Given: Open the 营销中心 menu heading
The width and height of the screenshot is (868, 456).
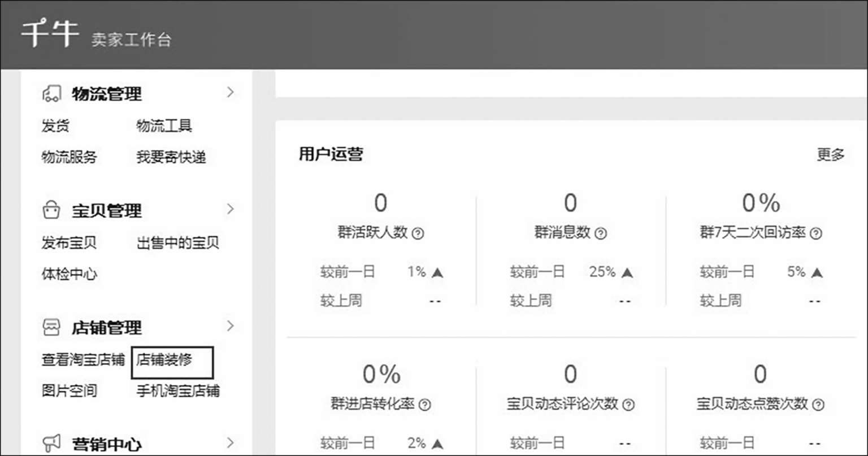Looking at the screenshot, I should pyautogui.click(x=106, y=444).
